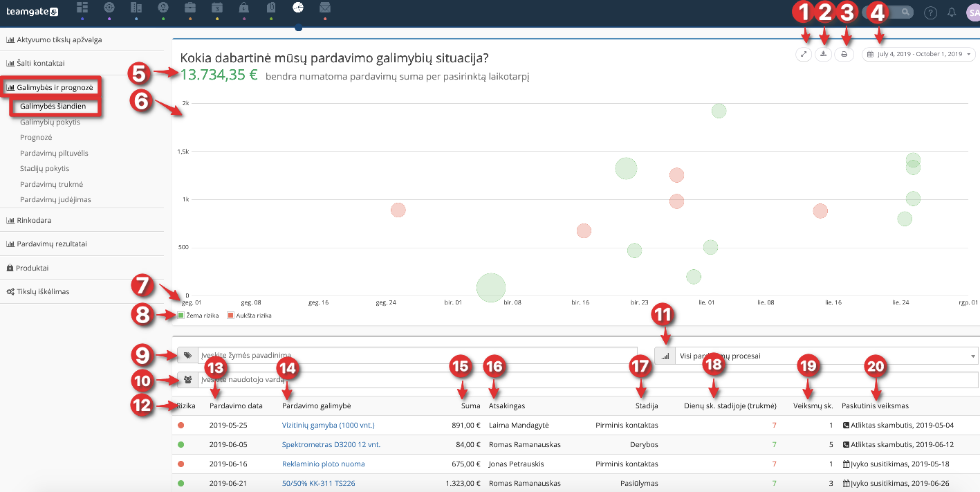This screenshot has height=492, width=980.
Task: Sort by the Stadija column header
Action: point(647,406)
